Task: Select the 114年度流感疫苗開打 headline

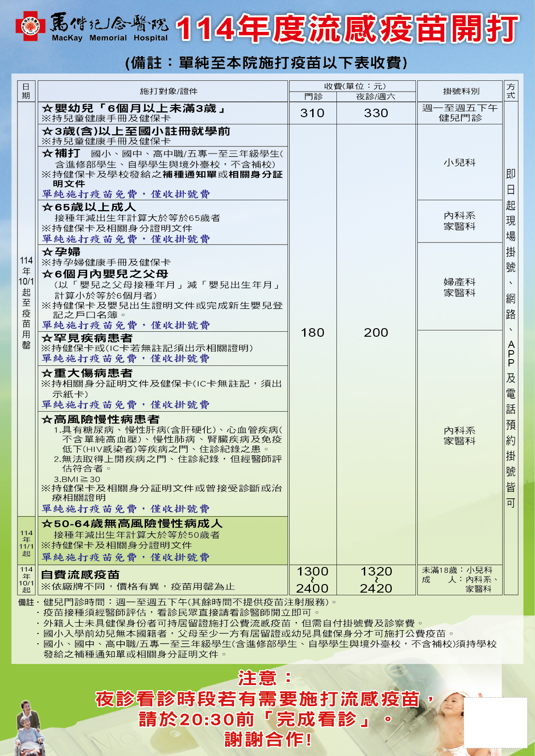Action: point(347,29)
